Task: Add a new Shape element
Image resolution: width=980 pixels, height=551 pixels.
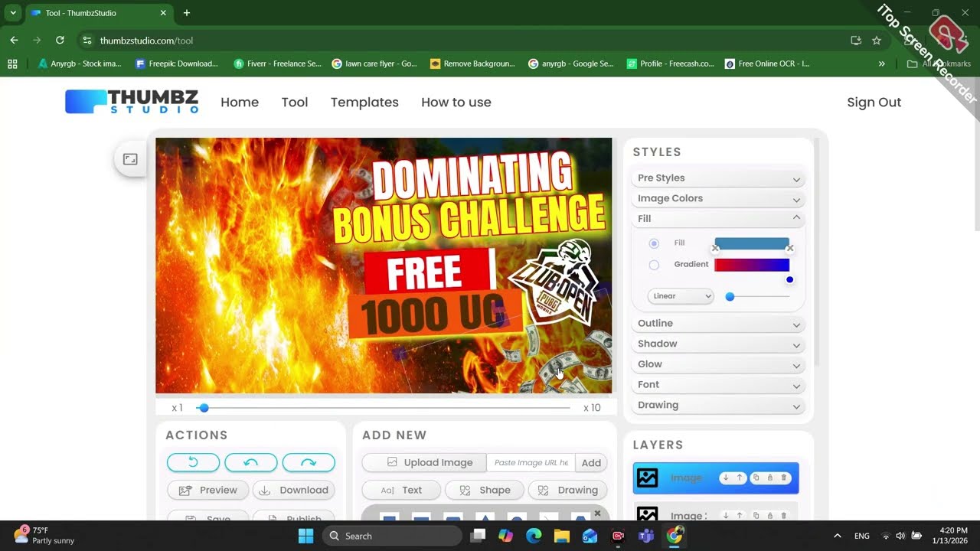Action: [x=485, y=490]
